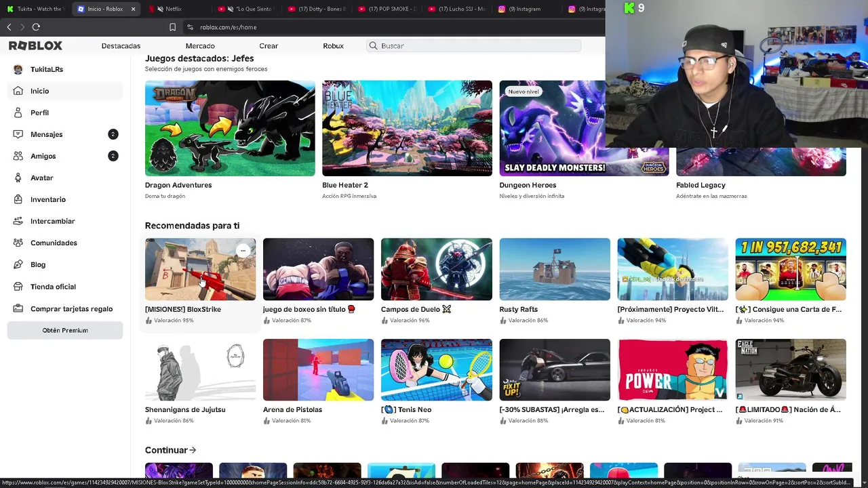
Task: Open Consigue una Carta de F... thumbnail
Action: point(791,269)
